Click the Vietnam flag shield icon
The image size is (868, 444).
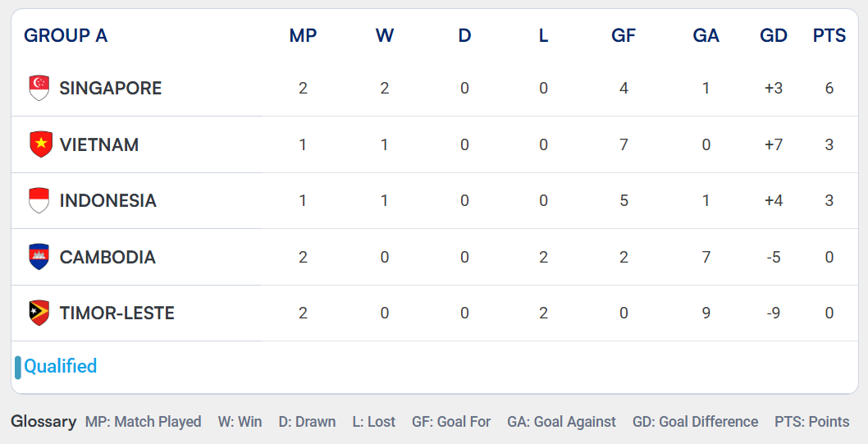tap(41, 144)
